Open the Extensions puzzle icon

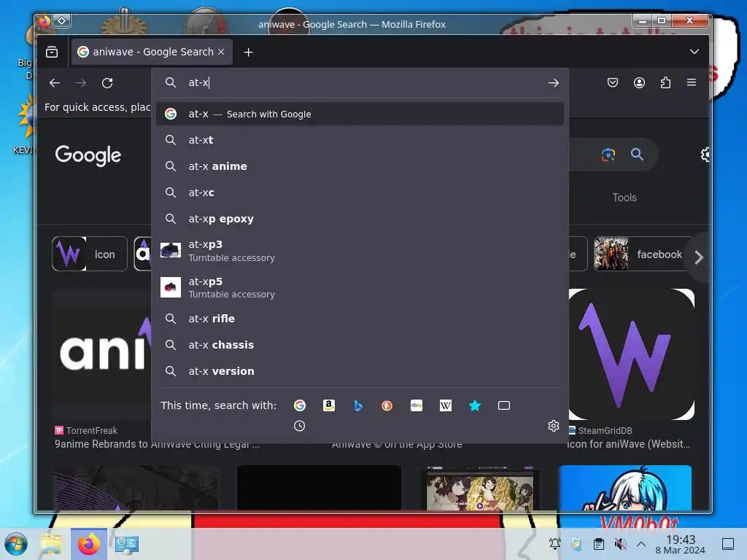[665, 82]
